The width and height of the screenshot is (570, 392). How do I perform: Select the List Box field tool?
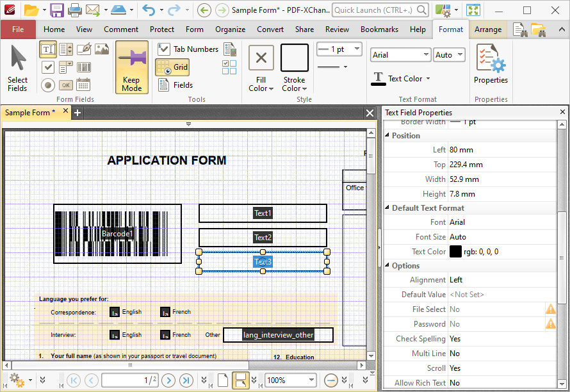pyautogui.click(x=66, y=49)
